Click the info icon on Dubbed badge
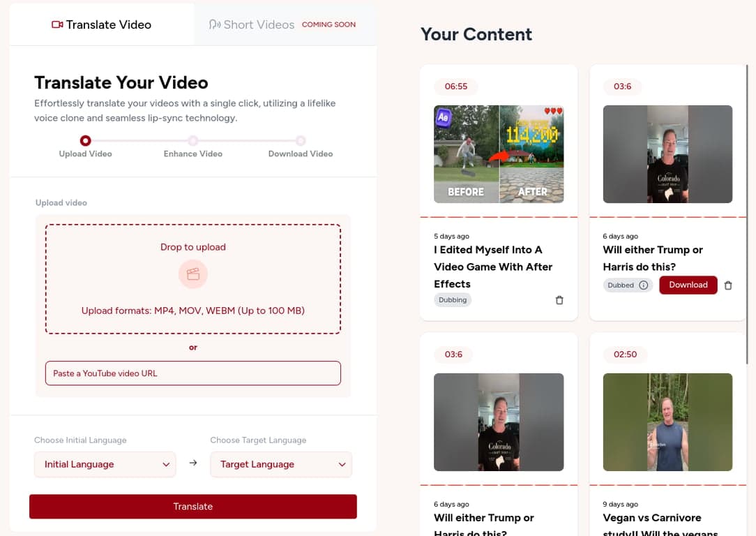 point(644,285)
